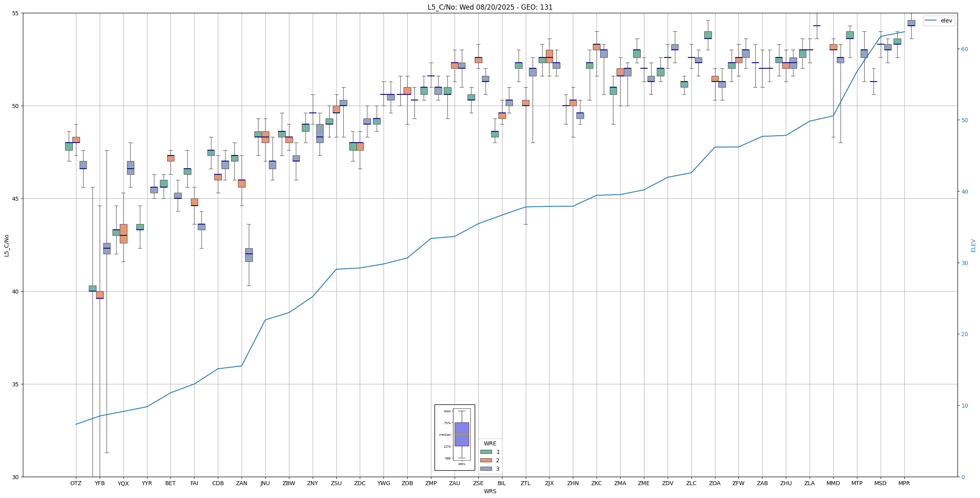Click the boxplot explanation inset diagram
The image size is (980, 498).
click(x=455, y=437)
